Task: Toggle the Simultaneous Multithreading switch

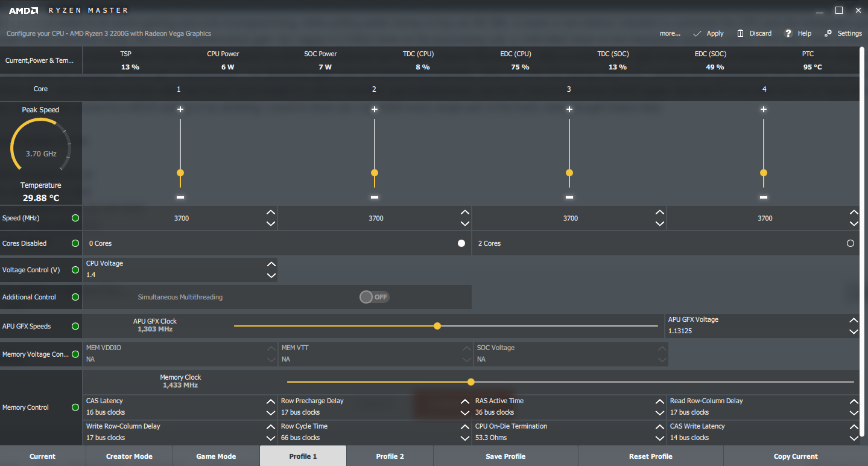Action: click(x=374, y=297)
